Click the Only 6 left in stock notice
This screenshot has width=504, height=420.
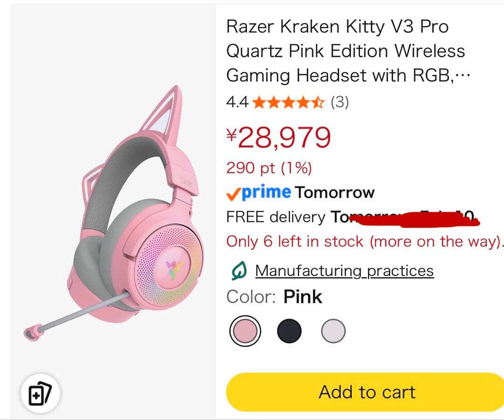click(364, 241)
